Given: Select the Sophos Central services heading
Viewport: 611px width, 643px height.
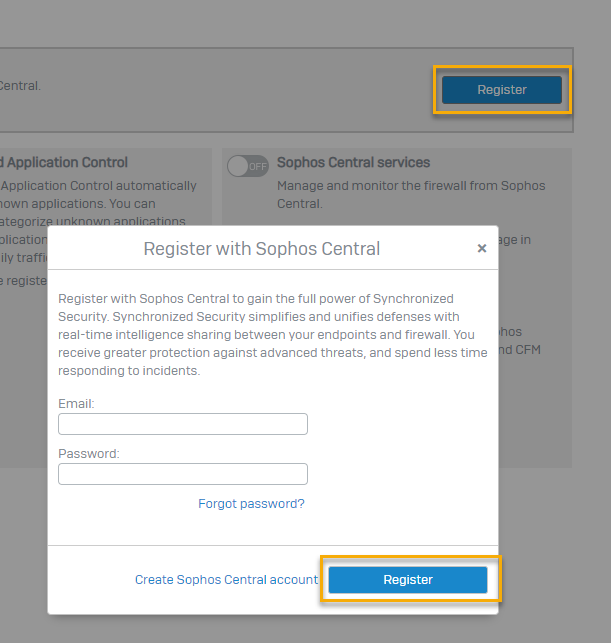Looking at the screenshot, I should coord(353,163).
